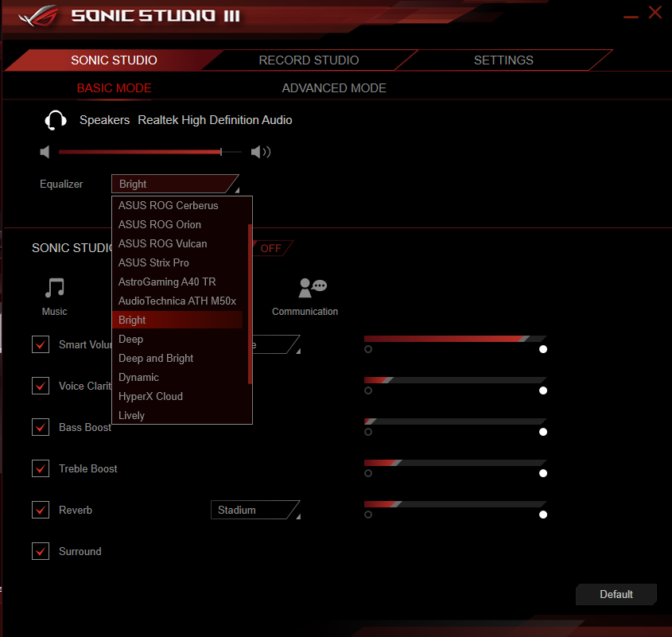Click the Communication profile label
The width and height of the screenshot is (672, 637).
coord(305,312)
